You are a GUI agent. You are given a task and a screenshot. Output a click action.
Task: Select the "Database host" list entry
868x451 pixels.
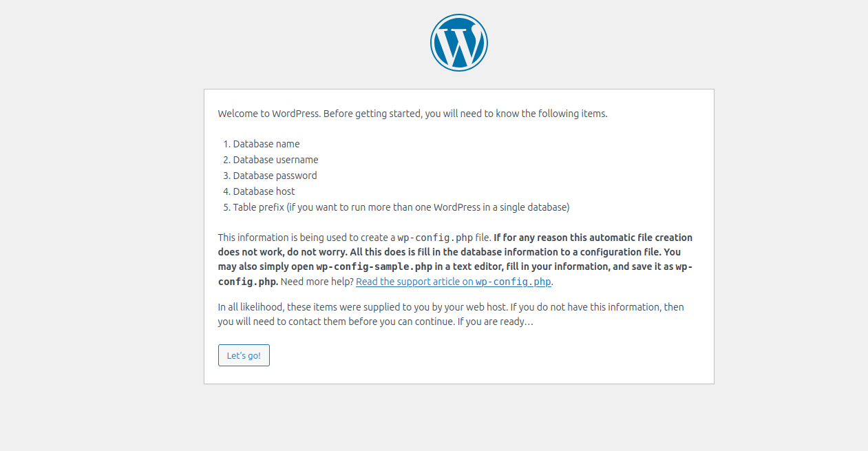point(264,191)
